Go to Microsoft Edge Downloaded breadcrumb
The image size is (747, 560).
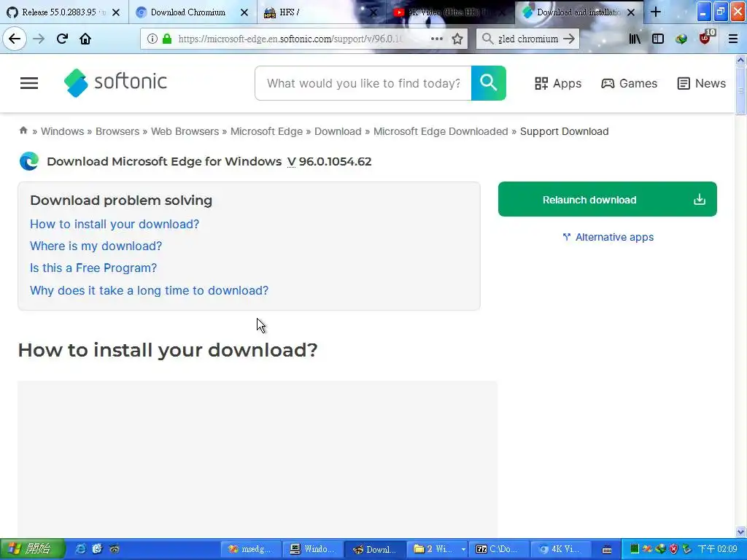pyautogui.click(x=441, y=131)
